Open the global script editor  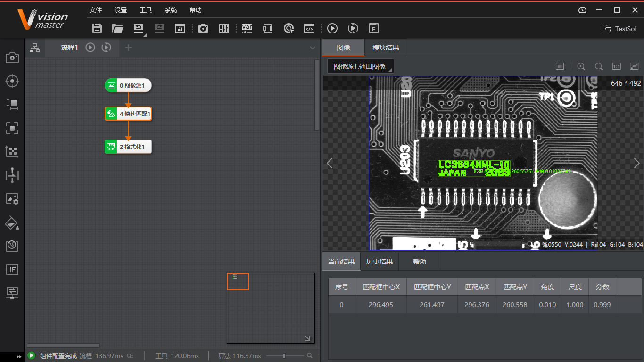(x=309, y=28)
